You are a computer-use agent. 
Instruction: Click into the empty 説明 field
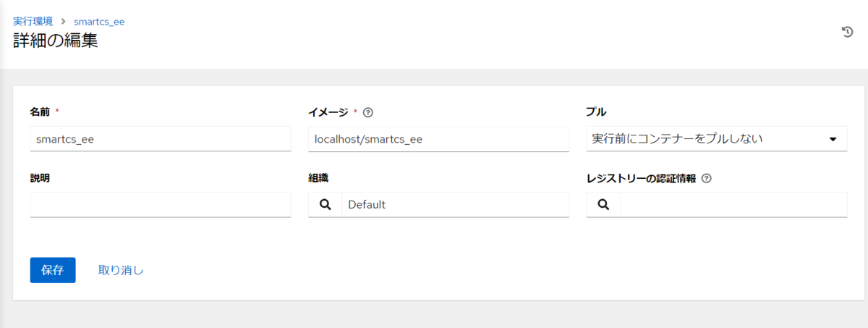(x=161, y=205)
